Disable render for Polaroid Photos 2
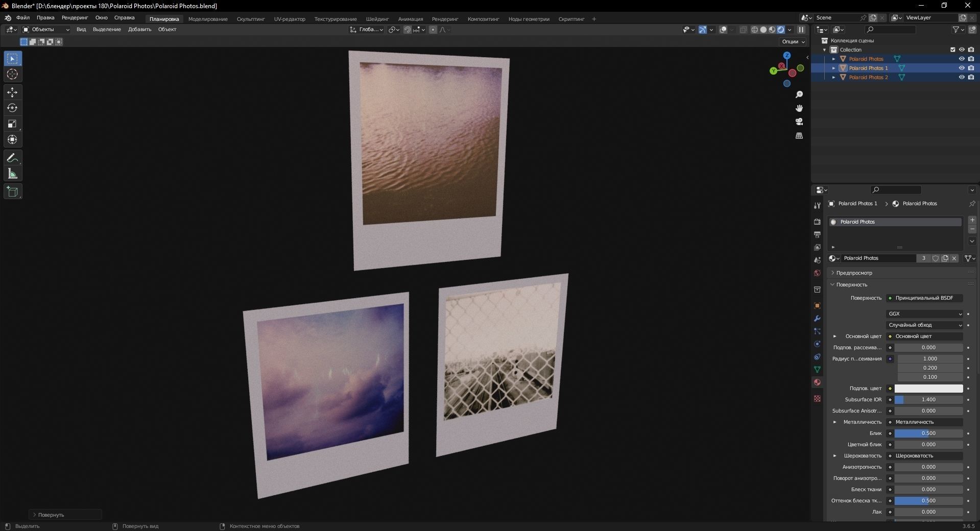Screen dimensions: 980x531 [971, 78]
